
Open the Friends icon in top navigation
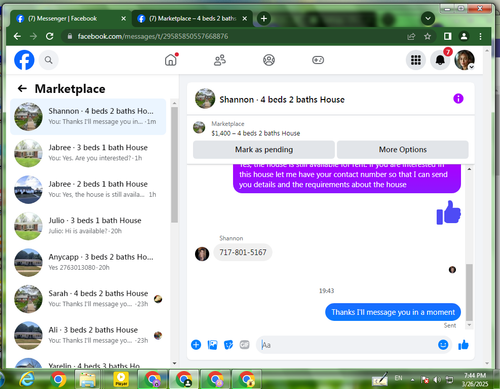[x=220, y=60]
